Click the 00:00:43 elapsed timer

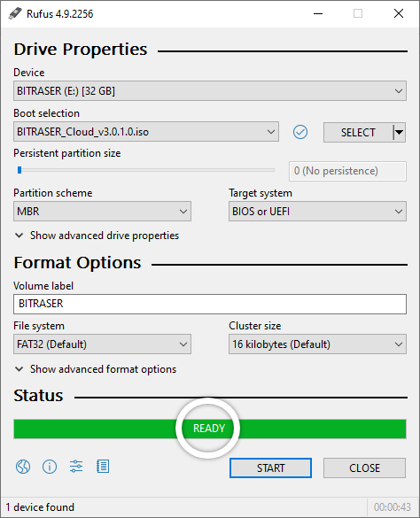click(393, 507)
